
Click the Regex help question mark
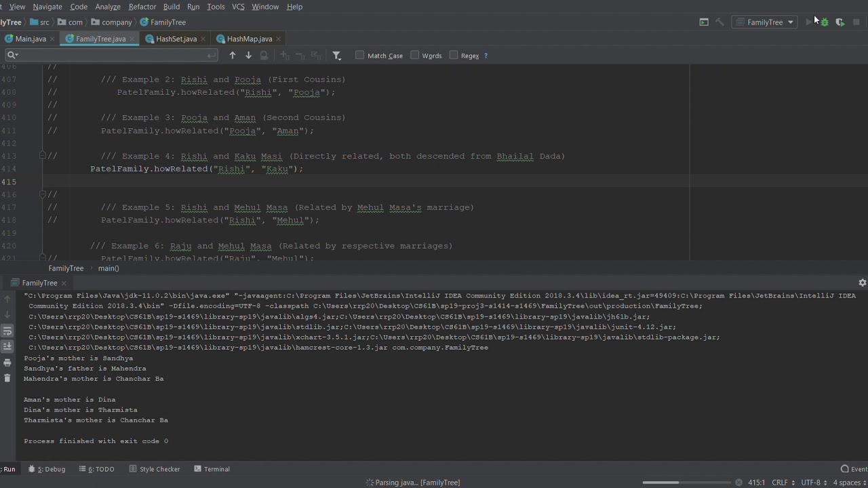coord(486,56)
